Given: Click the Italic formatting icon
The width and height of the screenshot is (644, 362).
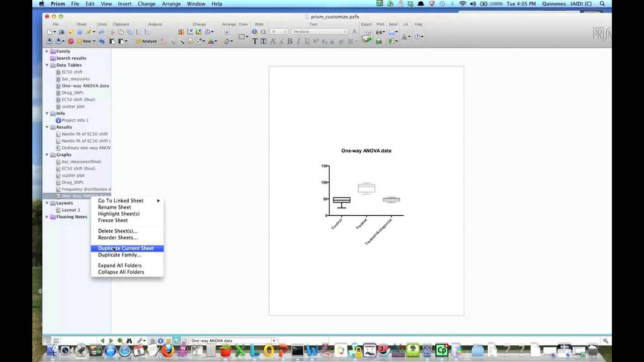Looking at the screenshot, I should (x=298, y=41).
